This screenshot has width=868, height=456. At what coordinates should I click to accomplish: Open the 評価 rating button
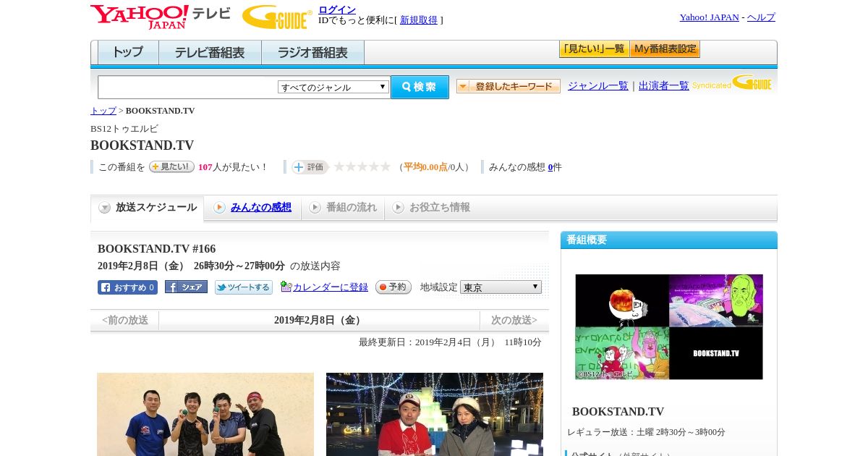[310, 167]
